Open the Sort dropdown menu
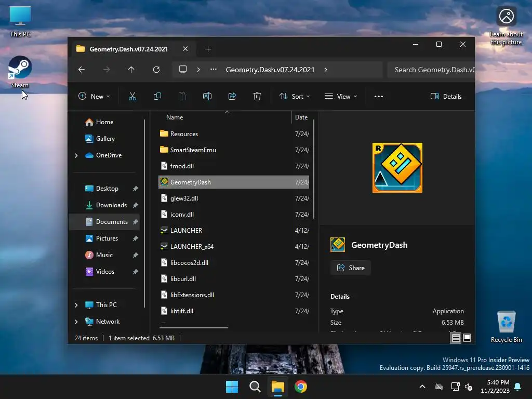This screenshot has width=532, height=399. (x=295, y=96)
